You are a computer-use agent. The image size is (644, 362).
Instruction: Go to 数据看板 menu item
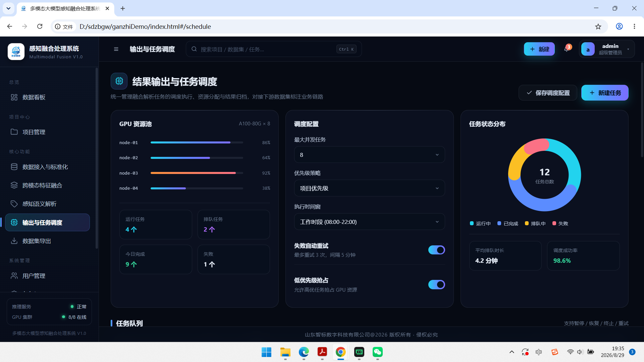coord(48,97)
